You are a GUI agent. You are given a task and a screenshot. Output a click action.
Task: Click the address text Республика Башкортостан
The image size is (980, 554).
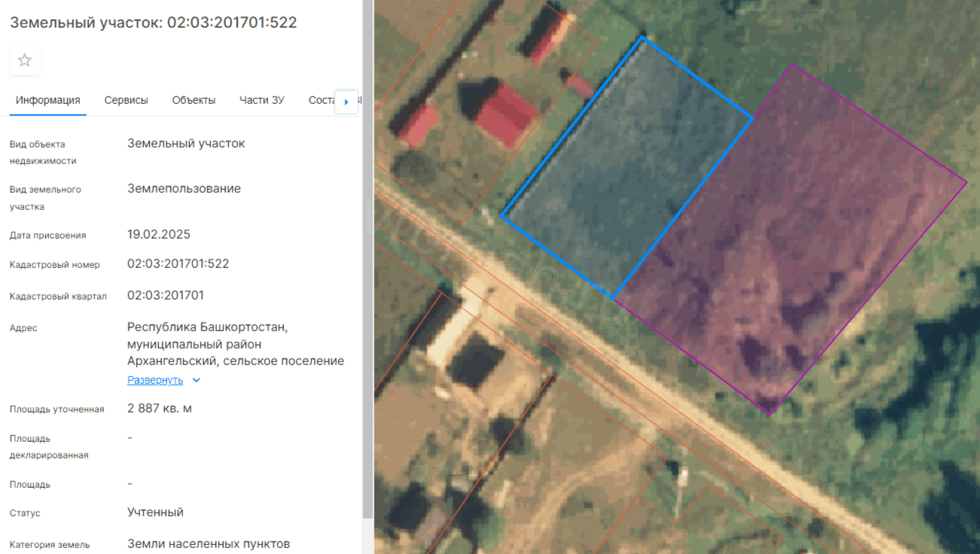click(x=208, y=327)
